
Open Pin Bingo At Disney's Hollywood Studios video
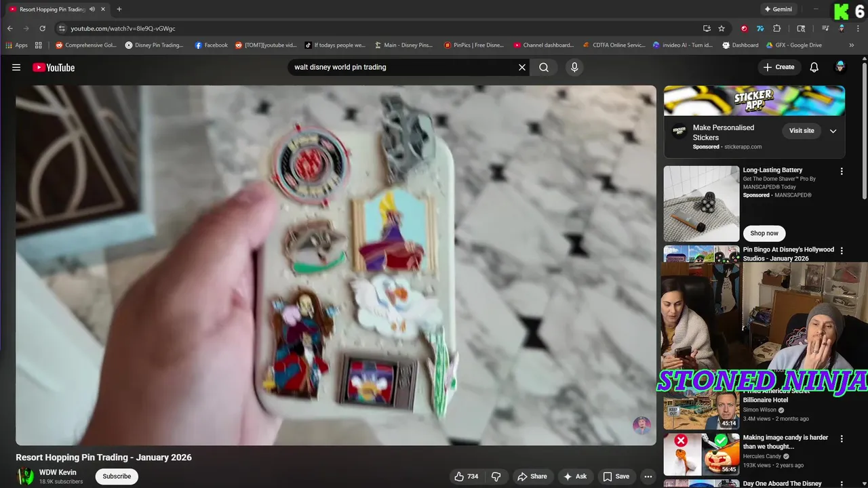tap(789, 253)
